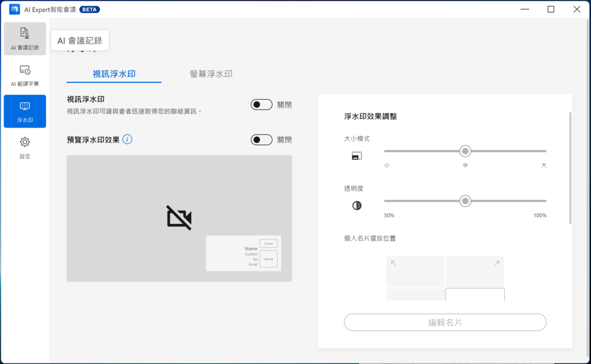Open the AI 翻譯字幕 sidebar section
The height and width of the screenshot is (364, 591).
[25, 76]
